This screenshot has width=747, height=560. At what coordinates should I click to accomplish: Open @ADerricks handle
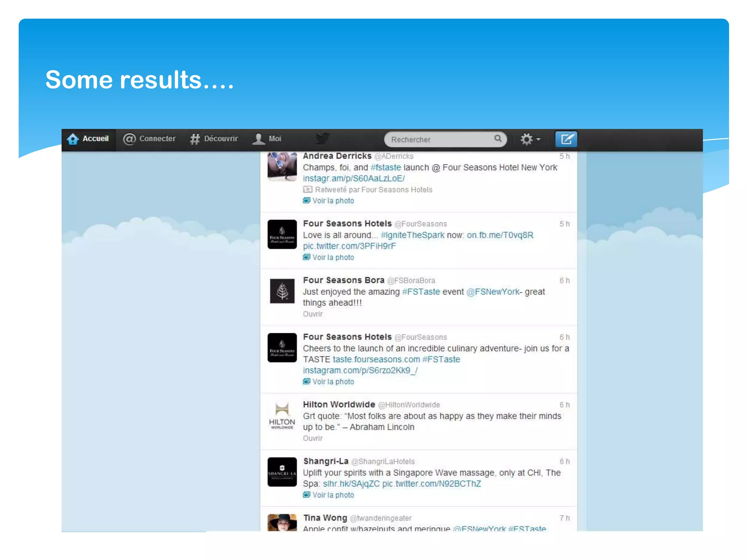(394, 156)
